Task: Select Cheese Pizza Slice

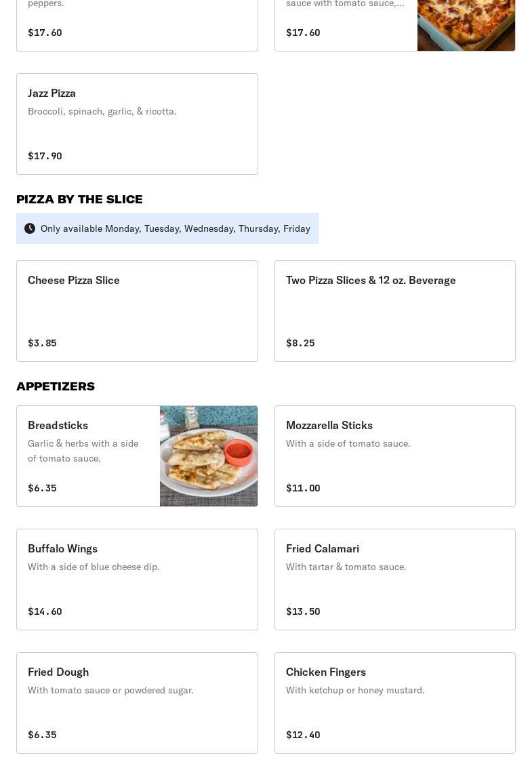Action: 74,280
